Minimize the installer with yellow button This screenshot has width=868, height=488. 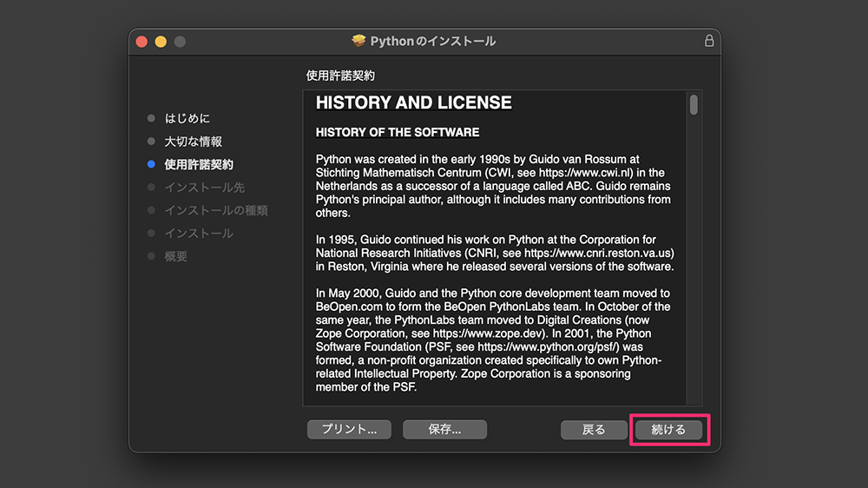(161, 42)
